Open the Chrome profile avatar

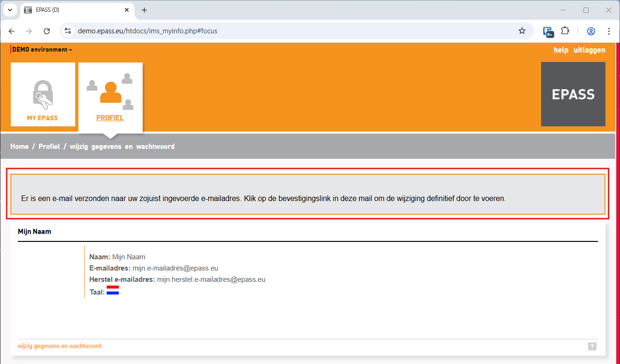click(591, 31)
